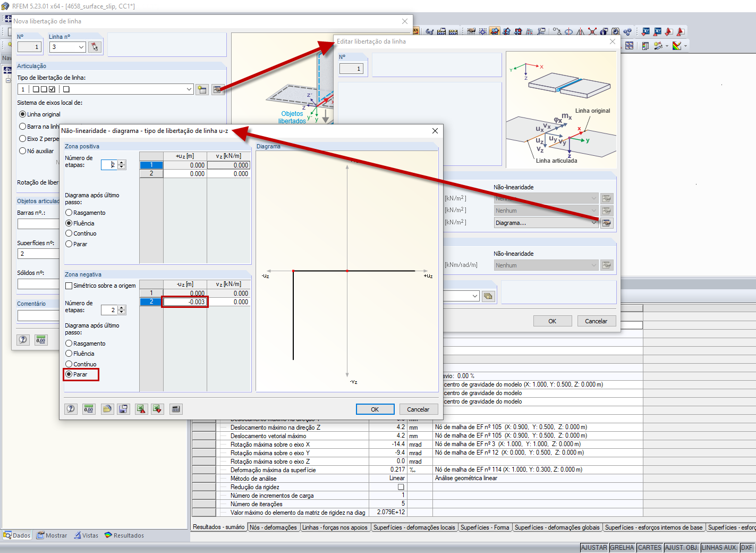Image resolution: width=756 pixels, height=553 pixels.
Task: Export diagram table to Excel
Action: click(141, 409)
